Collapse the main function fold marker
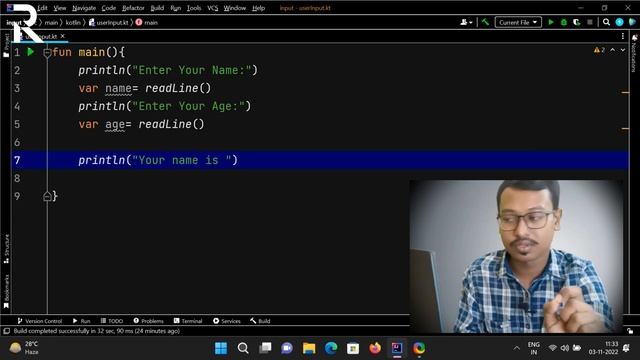 [x=47, y=52]
